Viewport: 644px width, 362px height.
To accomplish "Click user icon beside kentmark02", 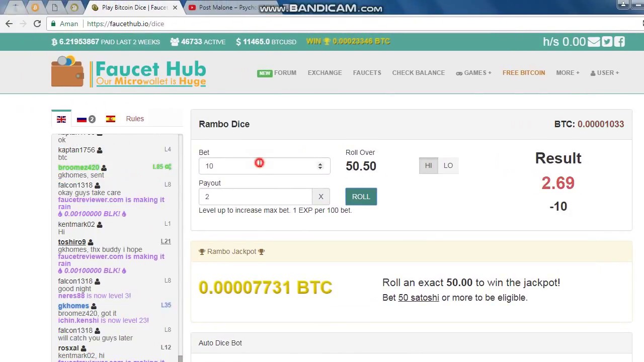I will click(x=100, y=225).
